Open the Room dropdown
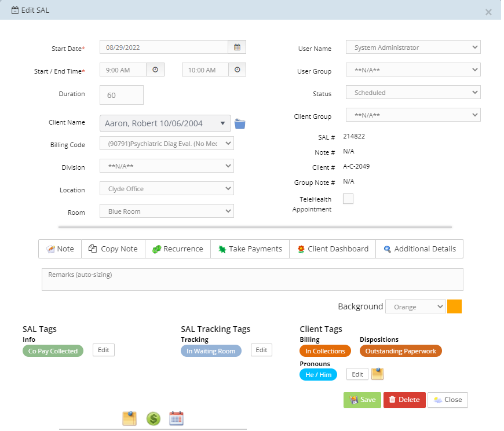Screen dimensions: 504x431 (x=166, y=211)
